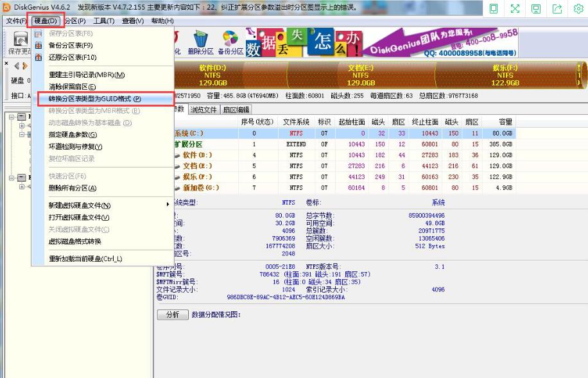The image size is (588, 378).
Task: Select 文档(E:) partition in the disk bar
Action: [x=361, y=75]
